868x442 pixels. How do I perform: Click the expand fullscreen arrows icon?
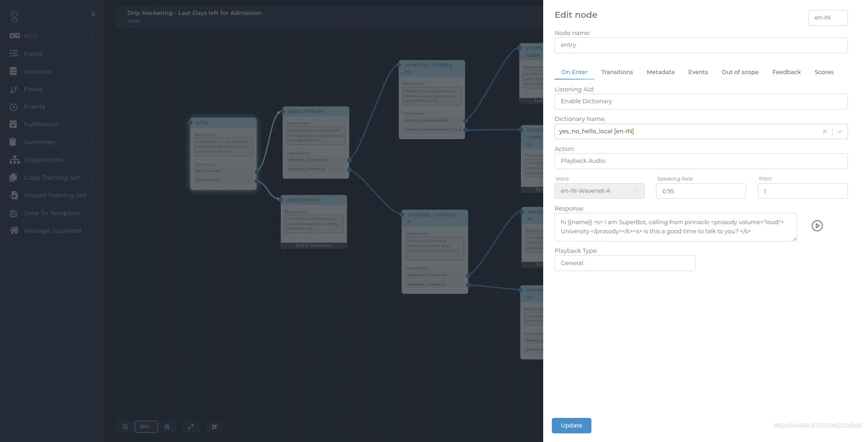click(x=191, y=427)
